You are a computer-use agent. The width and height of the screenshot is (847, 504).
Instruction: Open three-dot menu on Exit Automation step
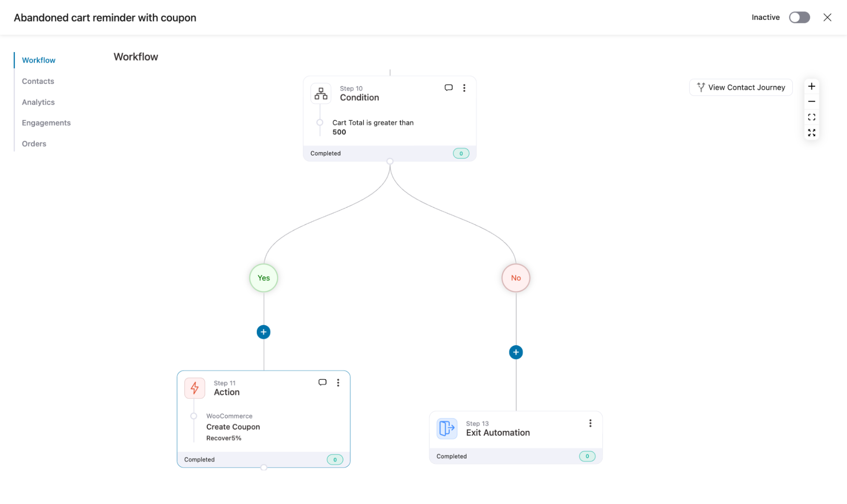(590, 423)
